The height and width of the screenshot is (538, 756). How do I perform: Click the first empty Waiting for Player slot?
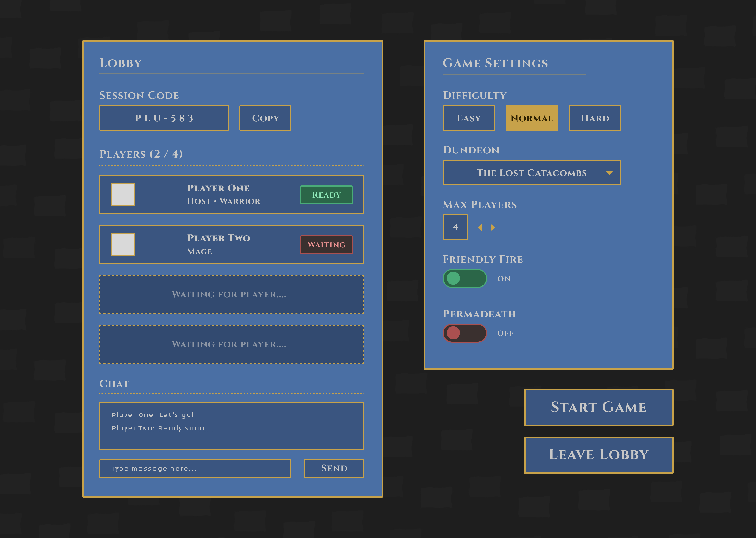[232, 295]
